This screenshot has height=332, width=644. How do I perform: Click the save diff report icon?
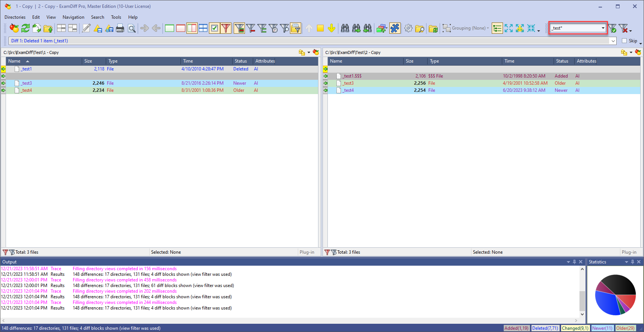tap(98, 28)
